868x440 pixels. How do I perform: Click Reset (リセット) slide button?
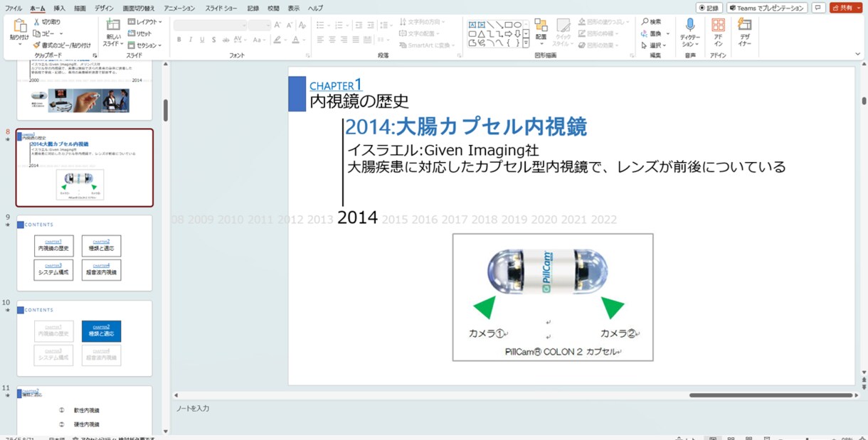[x=139, y=33]
